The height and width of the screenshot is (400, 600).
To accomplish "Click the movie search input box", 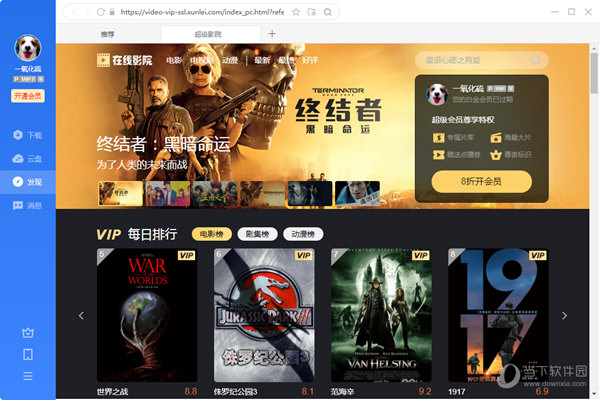I will tap(481, 60).
